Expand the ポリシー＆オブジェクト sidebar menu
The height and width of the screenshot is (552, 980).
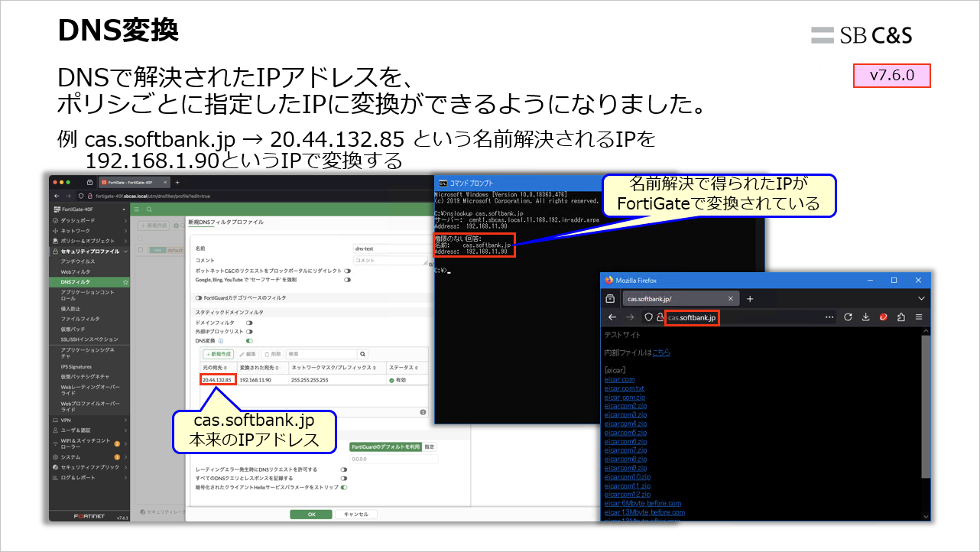click(x=89, y=241)
